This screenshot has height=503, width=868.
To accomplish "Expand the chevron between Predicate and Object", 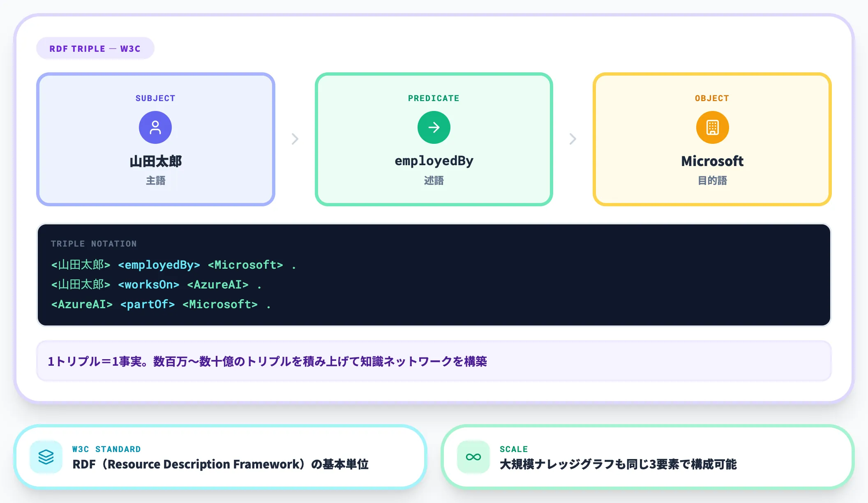I will pyautogui.click(x=573, y=139).
